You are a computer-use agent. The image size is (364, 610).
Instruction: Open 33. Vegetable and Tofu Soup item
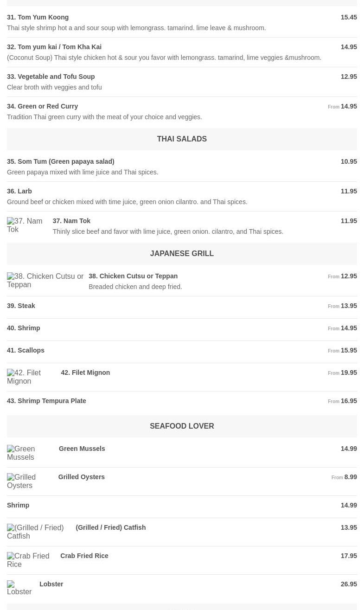pos(51,77)
